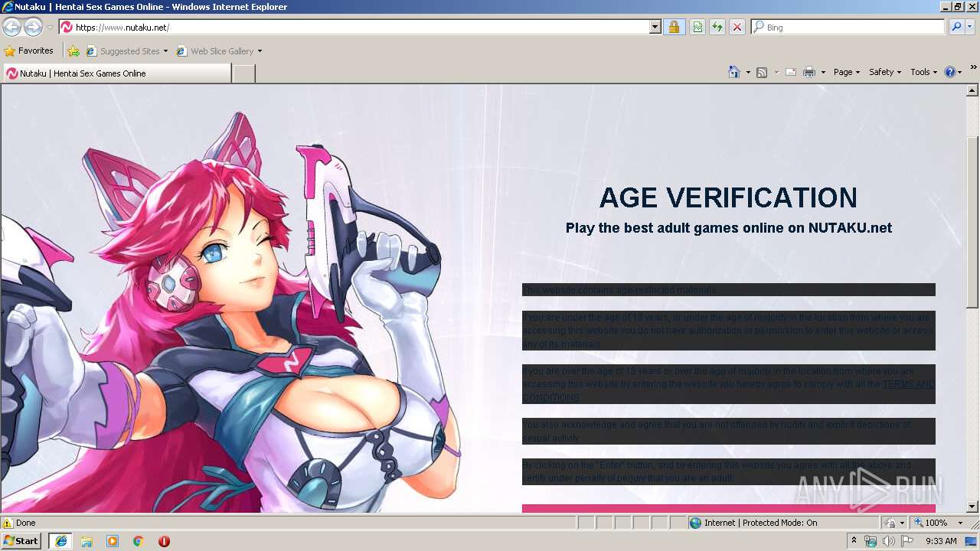The height and width of the screenshot is (551, 980).
Task: Launch Windows Media Player taskbar icon
Action: pos(113,541)
